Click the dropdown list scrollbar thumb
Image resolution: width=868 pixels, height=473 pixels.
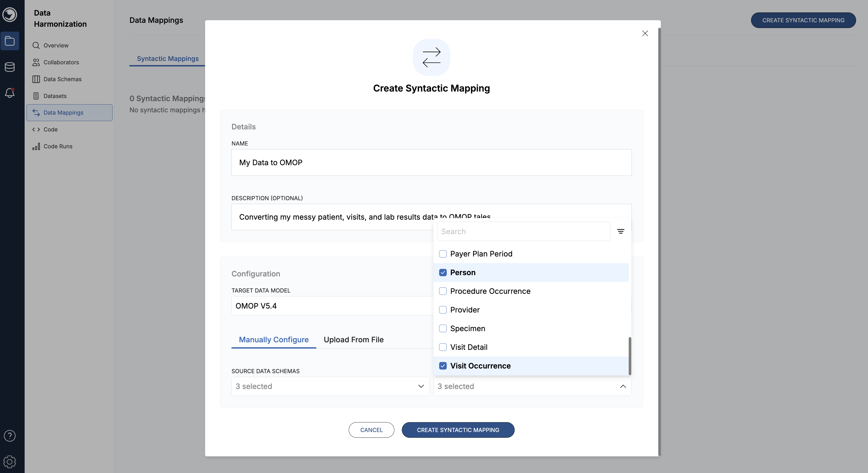(630, 356)
